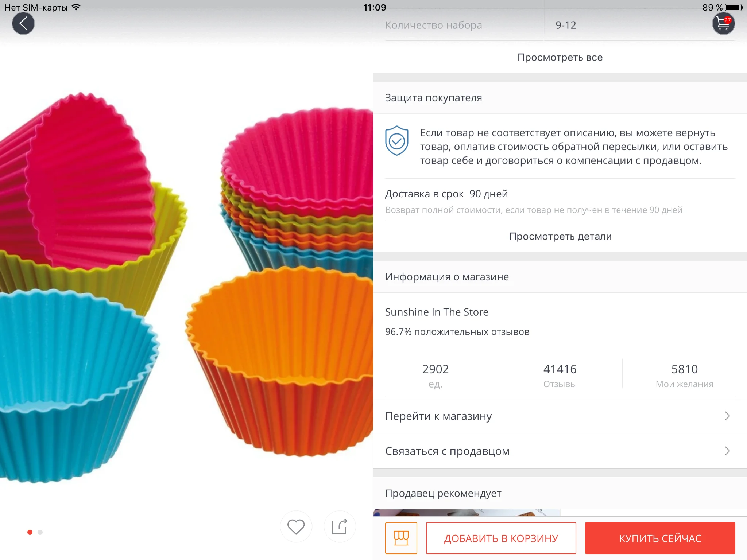Check the Wi-Fi status icon
Viewport: 747px width, 560px height.
click(76, 7)
